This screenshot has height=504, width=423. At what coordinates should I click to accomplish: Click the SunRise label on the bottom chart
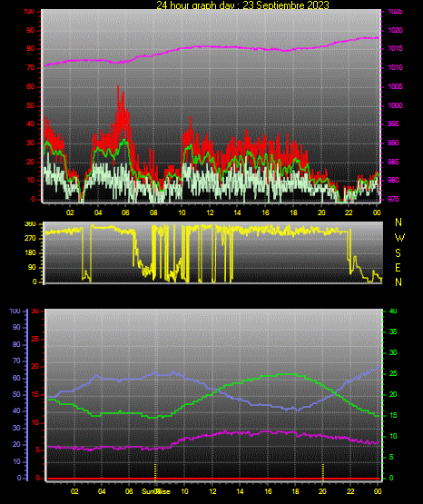click(x=156, y=491)
